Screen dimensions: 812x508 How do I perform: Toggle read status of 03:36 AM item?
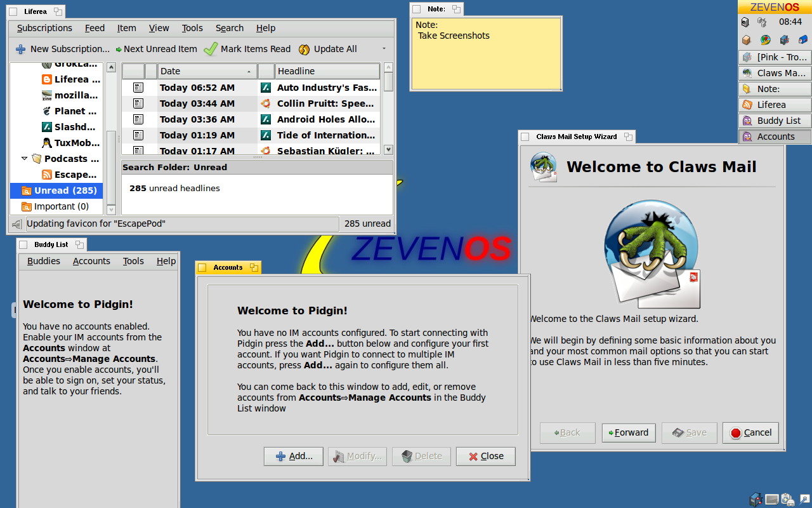point(138,119)
